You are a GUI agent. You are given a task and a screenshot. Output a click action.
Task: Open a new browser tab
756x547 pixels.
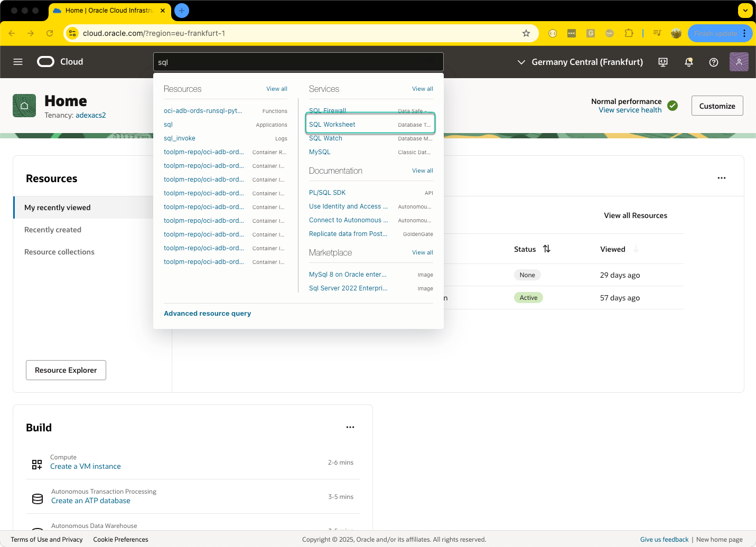click(x=181, y=11)
